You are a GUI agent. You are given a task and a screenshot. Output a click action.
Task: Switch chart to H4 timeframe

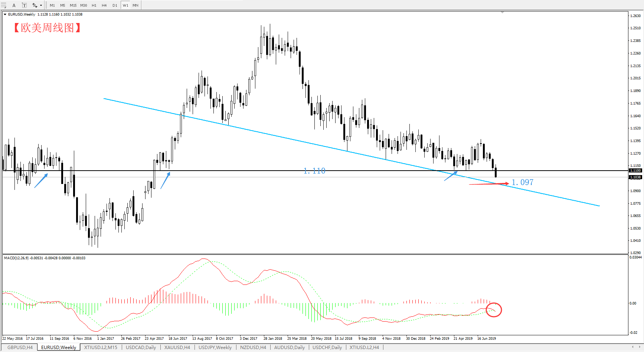click(104, 5)
